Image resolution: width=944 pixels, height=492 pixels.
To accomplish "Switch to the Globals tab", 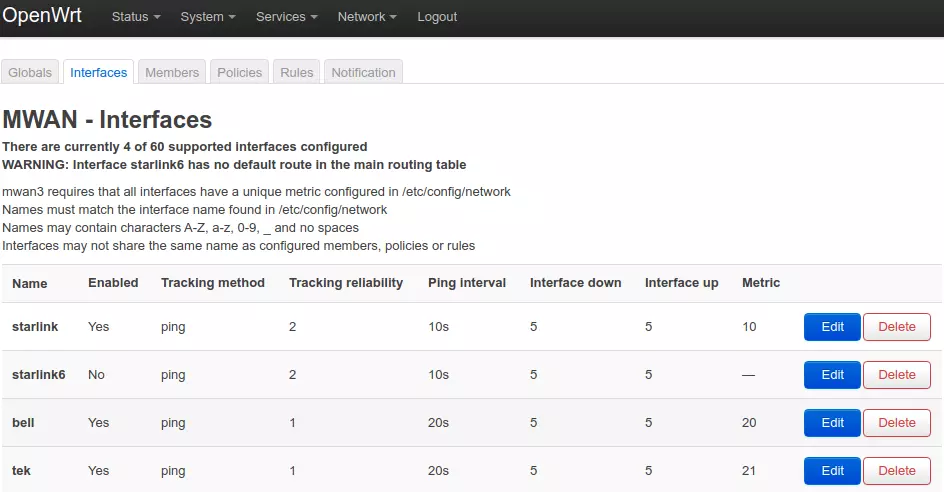I will pyautogui.click(x=30, y=72).
